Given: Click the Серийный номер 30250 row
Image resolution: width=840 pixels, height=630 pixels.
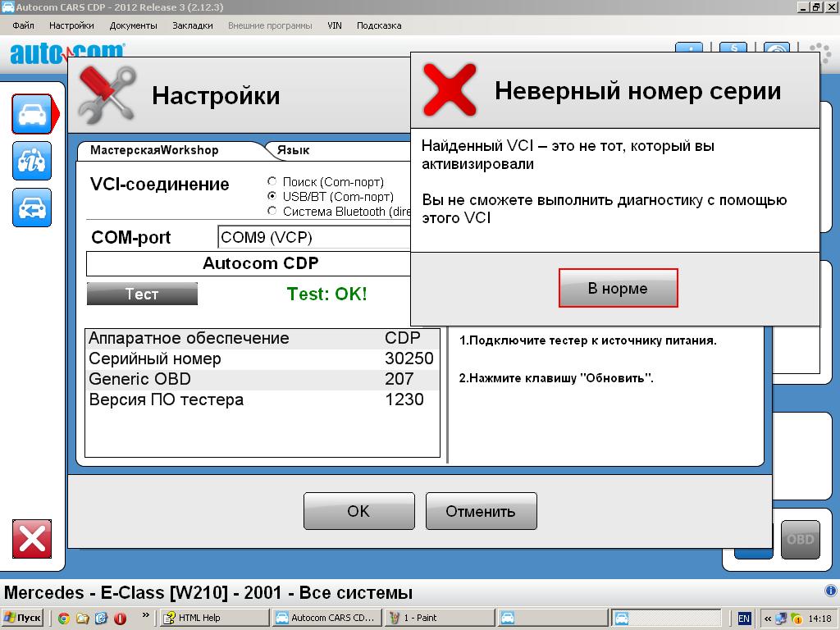Looking at the screenshot, I should [262, 359].
